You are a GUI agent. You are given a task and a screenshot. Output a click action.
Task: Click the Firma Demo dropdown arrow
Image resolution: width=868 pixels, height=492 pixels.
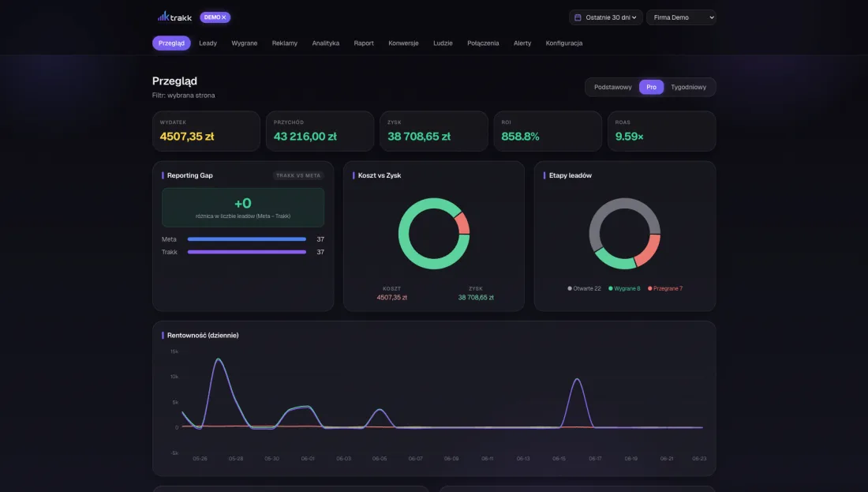point(711,17)
